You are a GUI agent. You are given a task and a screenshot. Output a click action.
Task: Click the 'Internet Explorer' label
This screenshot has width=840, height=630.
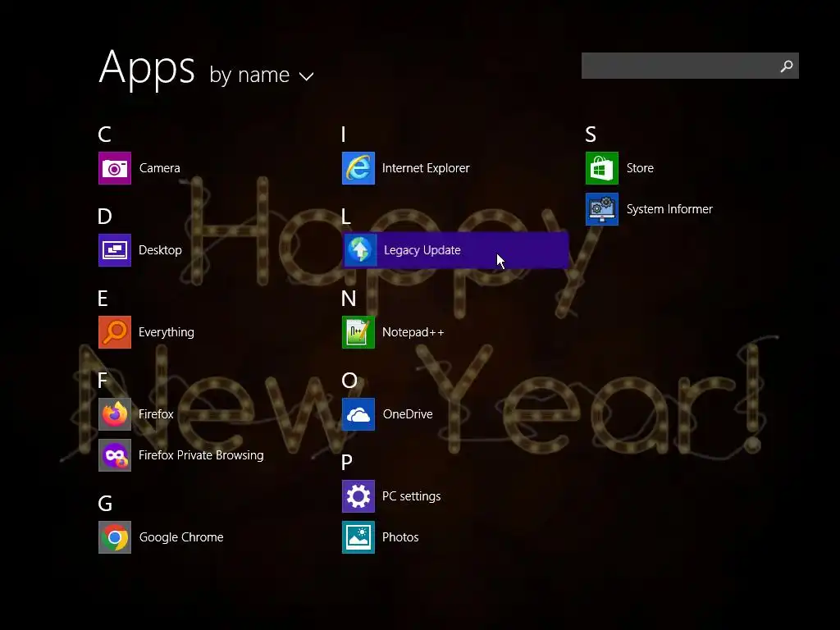point(426,168)
